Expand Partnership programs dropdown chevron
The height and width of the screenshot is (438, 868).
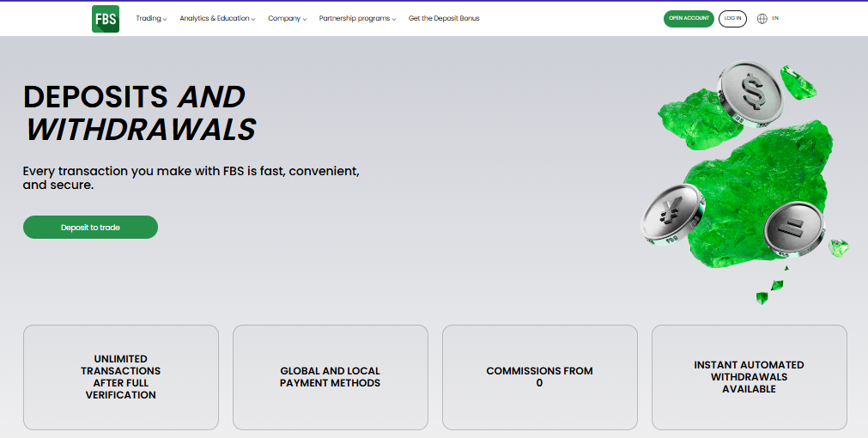point(394,20)
